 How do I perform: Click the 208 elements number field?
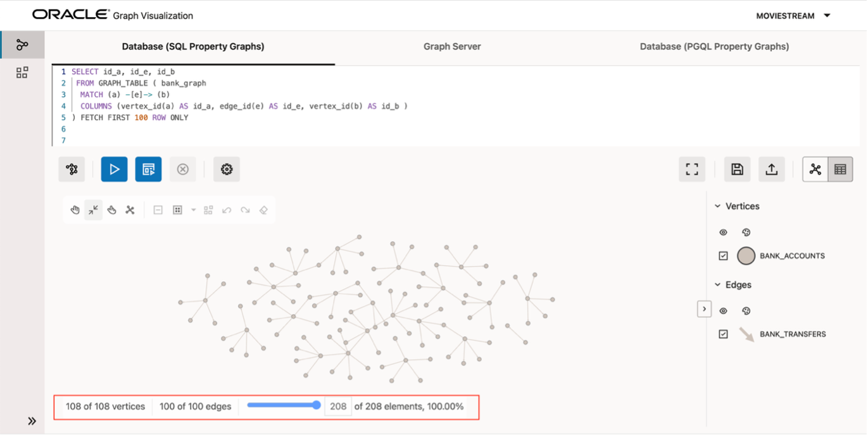pyautogui.click(x=338, y=407)
